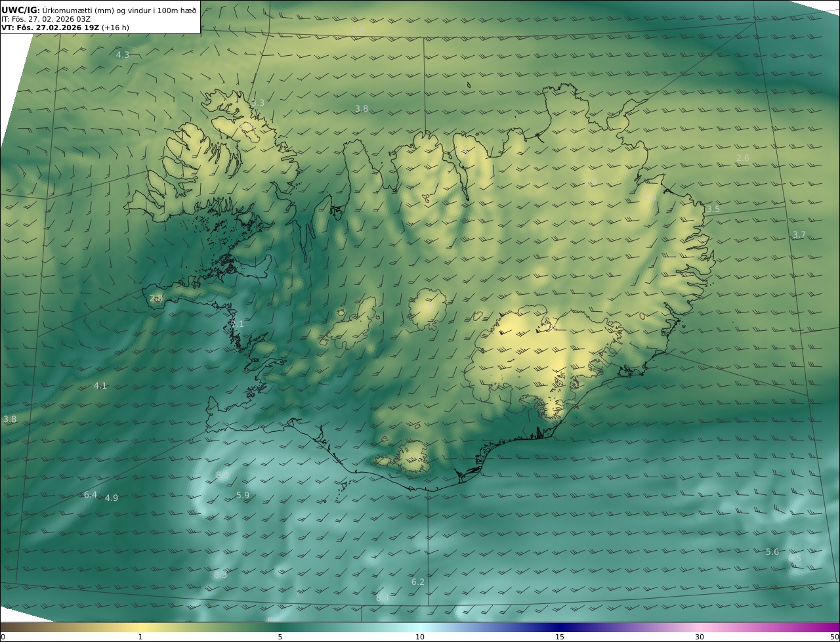Click the 10 tick on the color scale
Viewport: 840px width, 642px height.
(x=420, y=637)
